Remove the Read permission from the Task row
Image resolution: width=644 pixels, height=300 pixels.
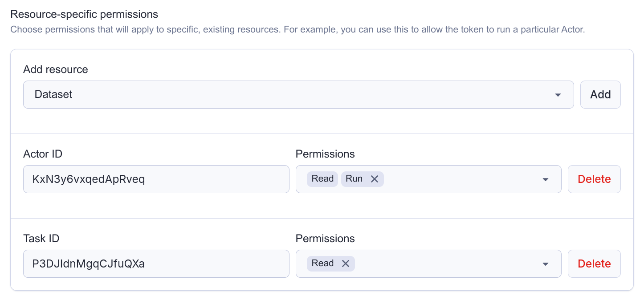click(x=345, y=263)
